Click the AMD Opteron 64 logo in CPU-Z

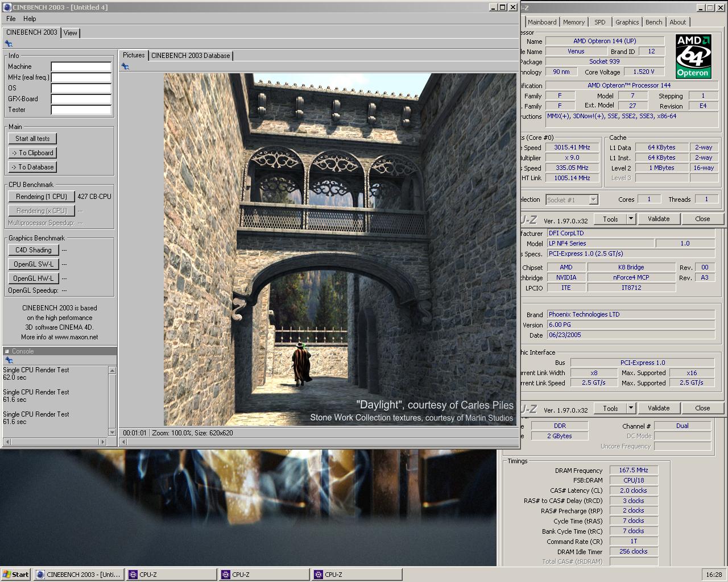693,56
